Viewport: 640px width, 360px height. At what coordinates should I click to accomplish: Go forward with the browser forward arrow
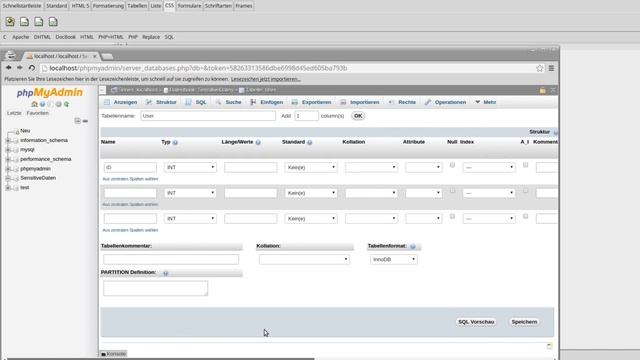[20, 68]
